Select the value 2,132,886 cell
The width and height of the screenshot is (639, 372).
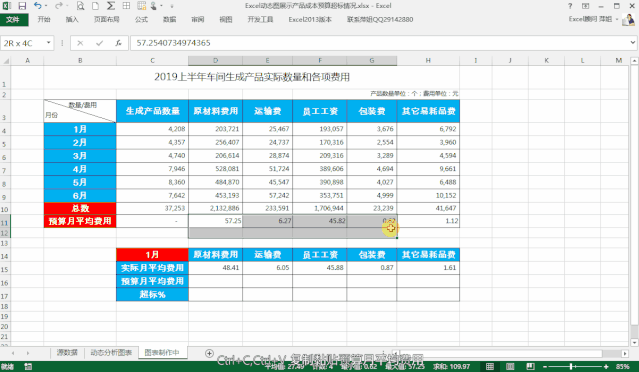[215, 209]
